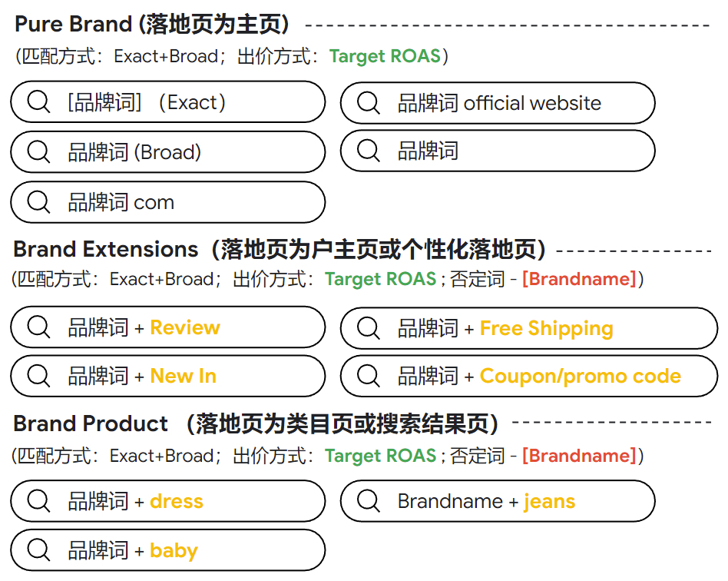Viewport: 728px width, 581px height.
Task: Click search icon beside 品牌词 official website
Action: (x=368, y=102)
